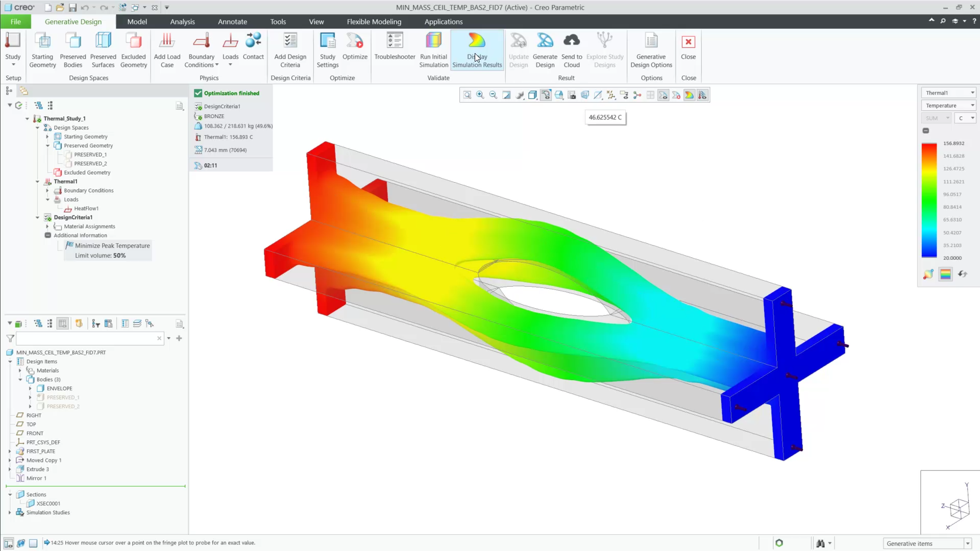Toggle the fringe legend display
Screen dimensions: 980x551
pos(946,274)
